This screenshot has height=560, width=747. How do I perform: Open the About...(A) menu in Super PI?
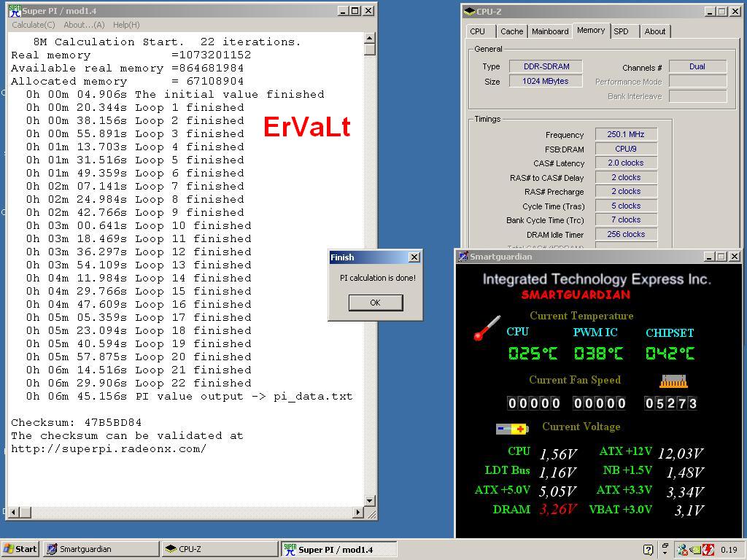(84, 25)
